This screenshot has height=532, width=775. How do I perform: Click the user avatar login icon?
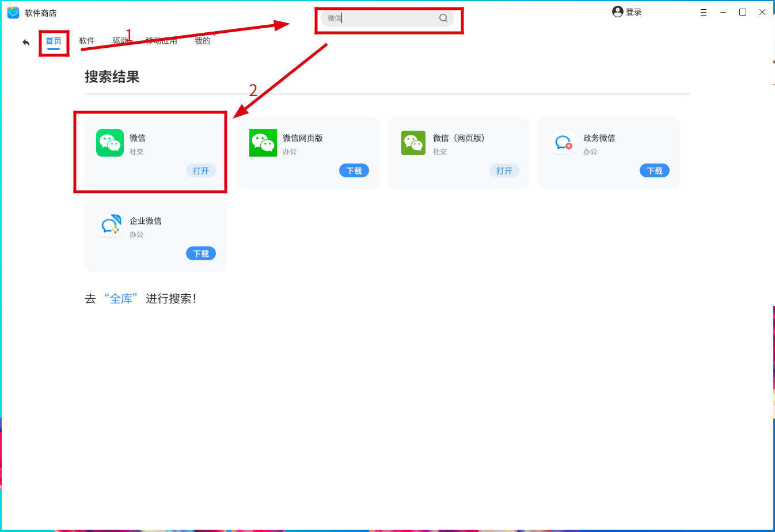(x=618, y=12)
